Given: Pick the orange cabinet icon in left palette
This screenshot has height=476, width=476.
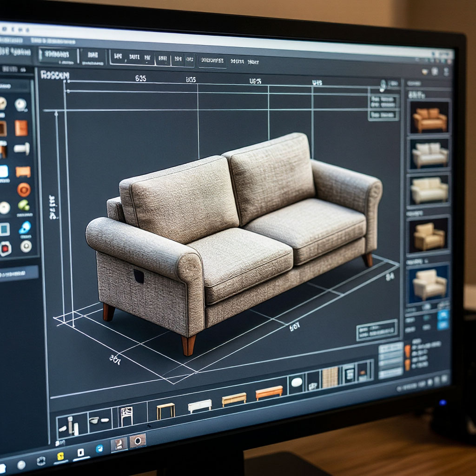Looking at the screenshot, I should [x=21, y=128].
